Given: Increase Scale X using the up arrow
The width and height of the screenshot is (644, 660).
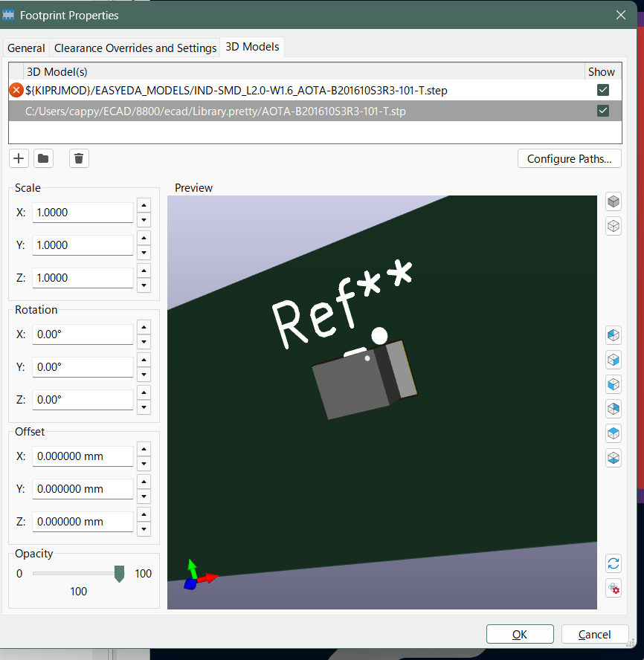Looking at the screenshot, I should 144,206.
